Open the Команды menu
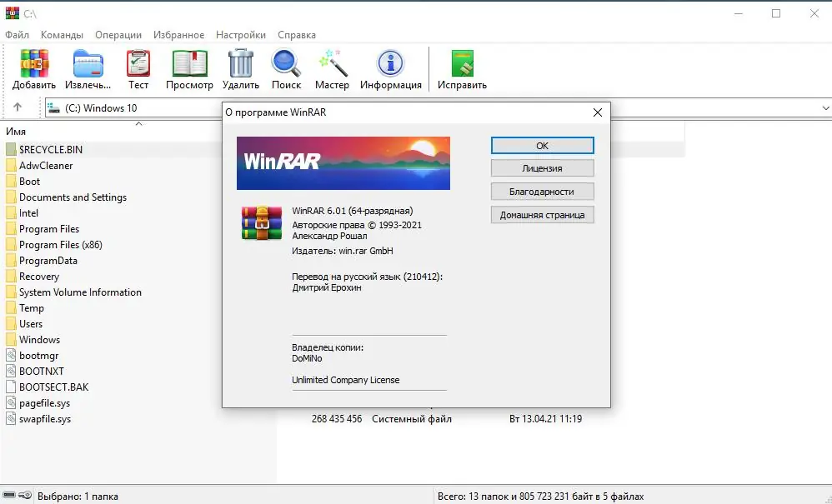 click(x=62, y=35)
